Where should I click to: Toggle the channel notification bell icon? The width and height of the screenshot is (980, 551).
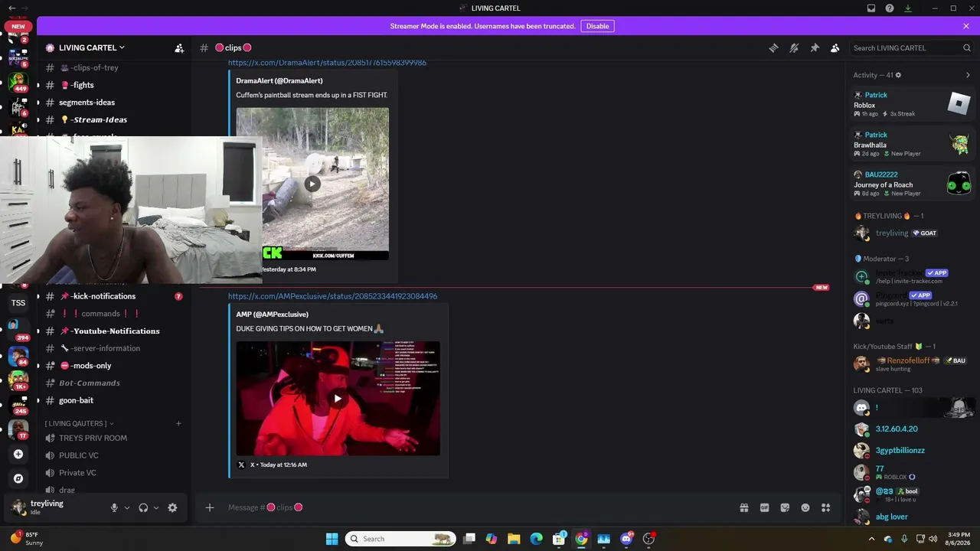[794, 47]
